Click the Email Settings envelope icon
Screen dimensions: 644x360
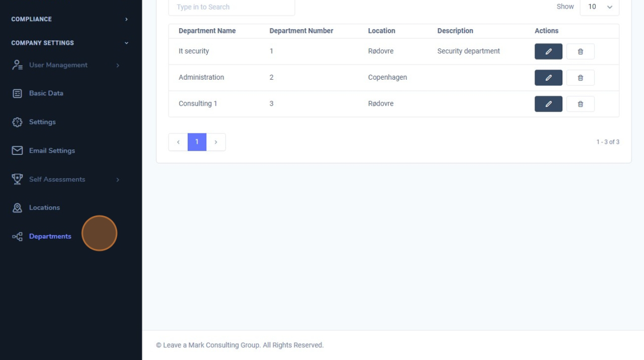tap(17, 150)
